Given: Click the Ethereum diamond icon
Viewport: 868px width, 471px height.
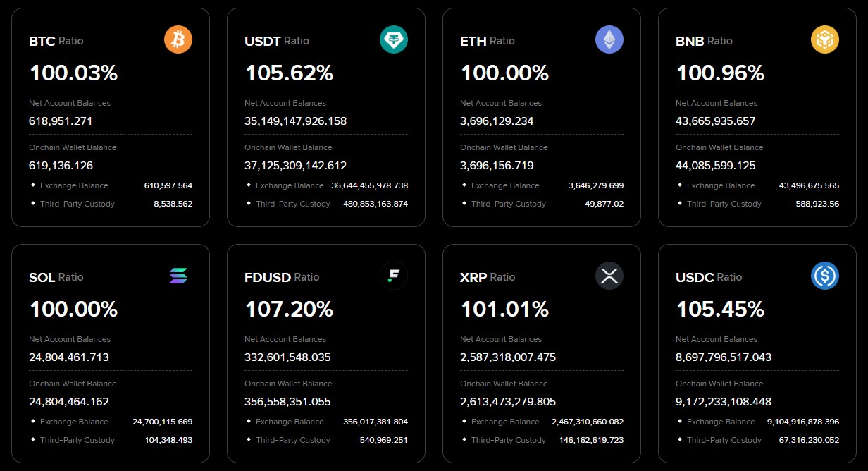Looking at the screenshot, I should [x=609, y=40].
